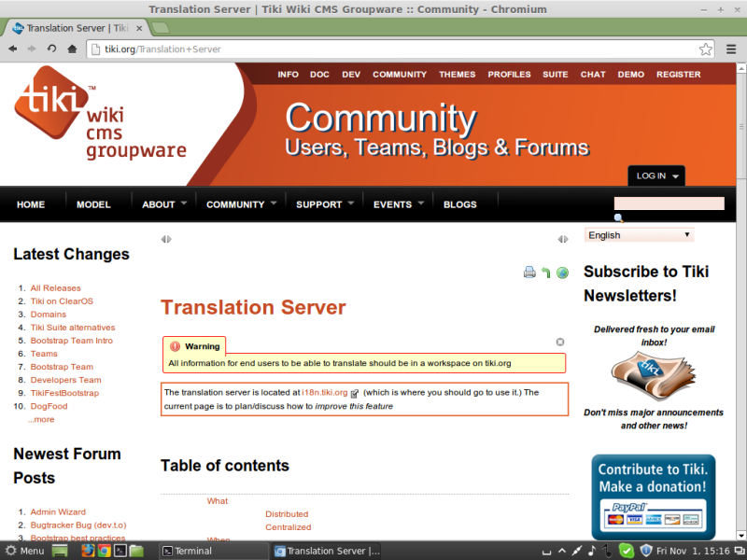The height and width of the screenshot is (560, 747).
Task: Open the Bootstrap Team Intro link
Action: tap(72, 341)
